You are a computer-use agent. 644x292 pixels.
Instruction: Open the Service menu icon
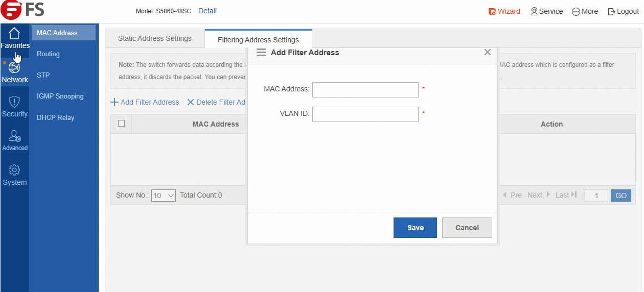535,11
